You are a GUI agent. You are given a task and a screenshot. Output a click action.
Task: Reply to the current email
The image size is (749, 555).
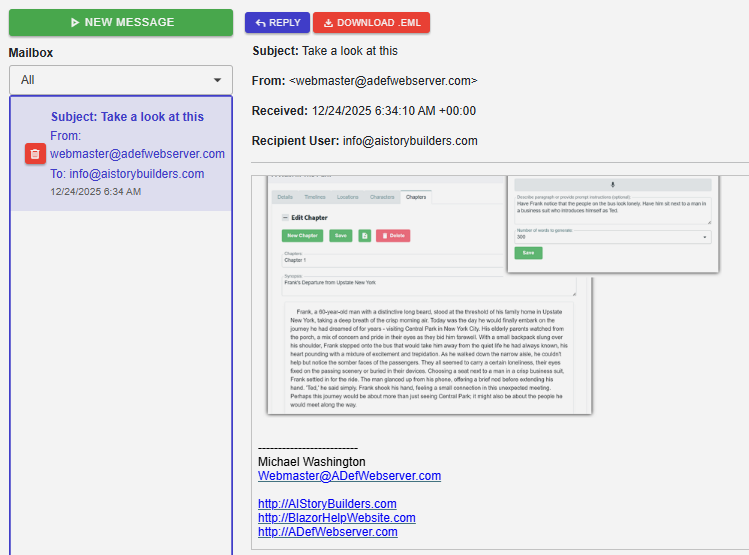[x=277, y=23]
